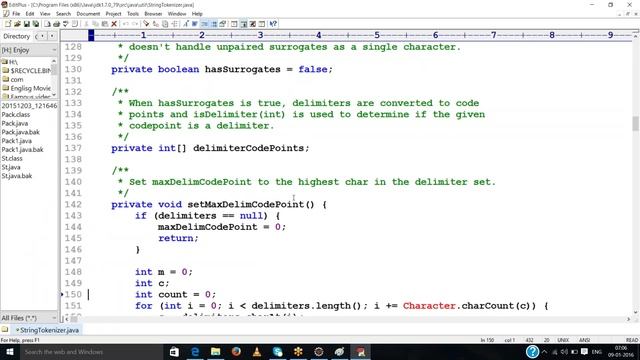Click the Paste toolbar icon
Screen dimensions: 640x360
[104, 24]
